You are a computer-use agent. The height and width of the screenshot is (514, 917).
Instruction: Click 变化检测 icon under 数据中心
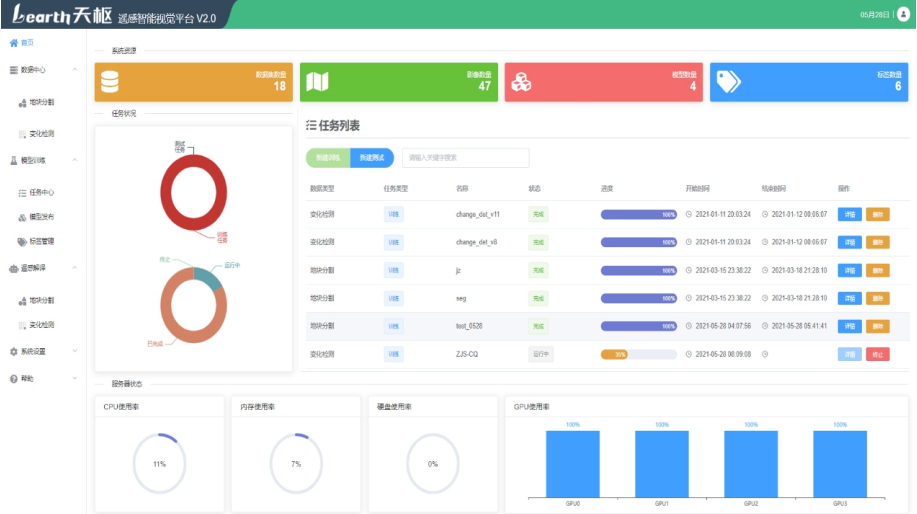pos(22,134)
